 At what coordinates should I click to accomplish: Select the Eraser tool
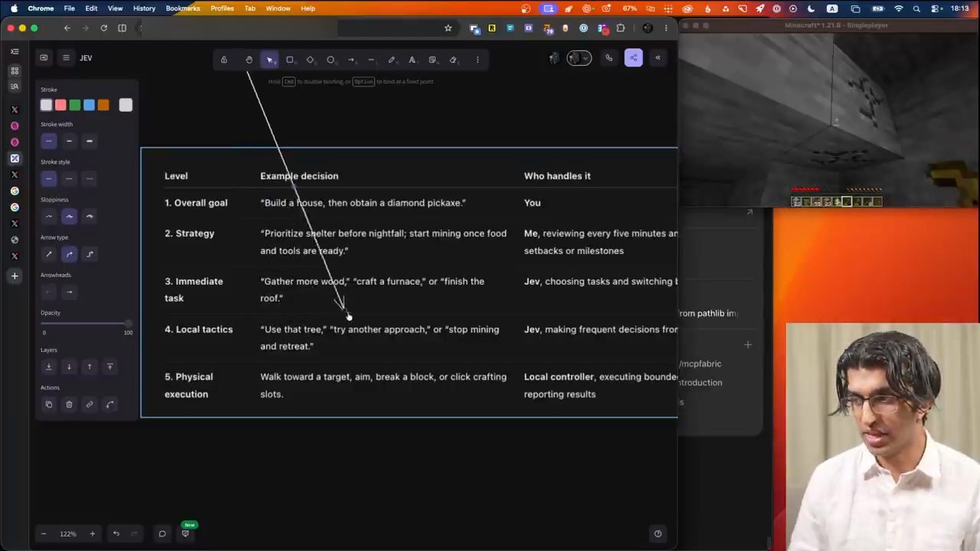[452, 60]
